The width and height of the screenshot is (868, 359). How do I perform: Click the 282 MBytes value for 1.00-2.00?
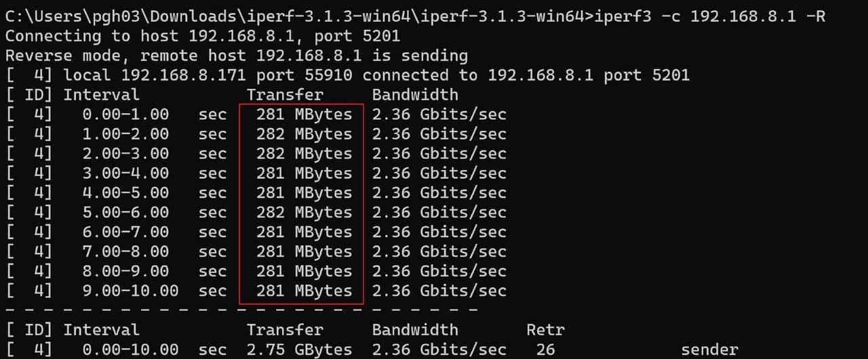[304, 134]
